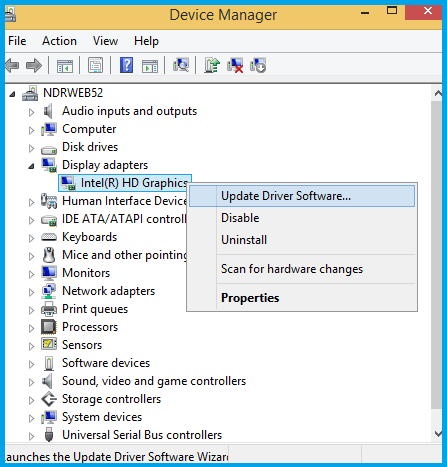This screenshot has height=467, width=447.
Task: Choose Uninstall in the context menu
Action: point(302,240)
